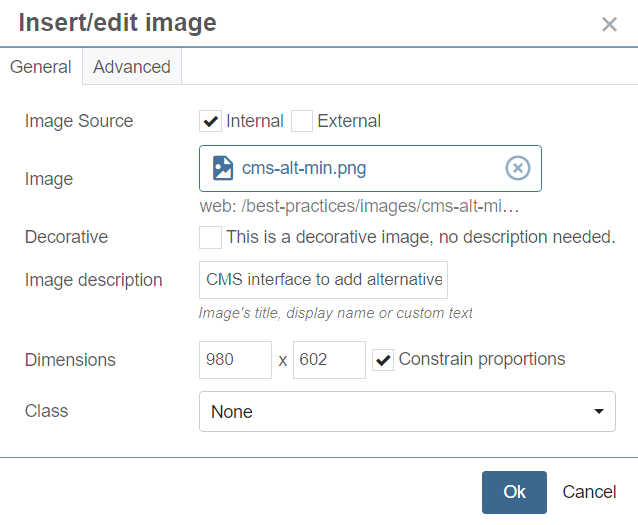Click the "External" label text
This screenshot has height=525, width=638.
pyautogui.click(x=349, y=121)
